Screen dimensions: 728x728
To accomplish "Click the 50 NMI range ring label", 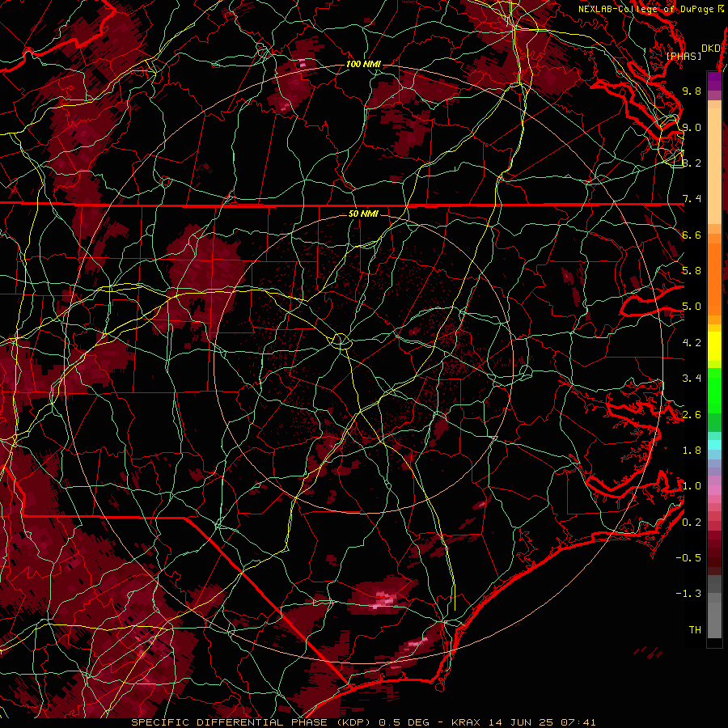I will pos(363,214).
